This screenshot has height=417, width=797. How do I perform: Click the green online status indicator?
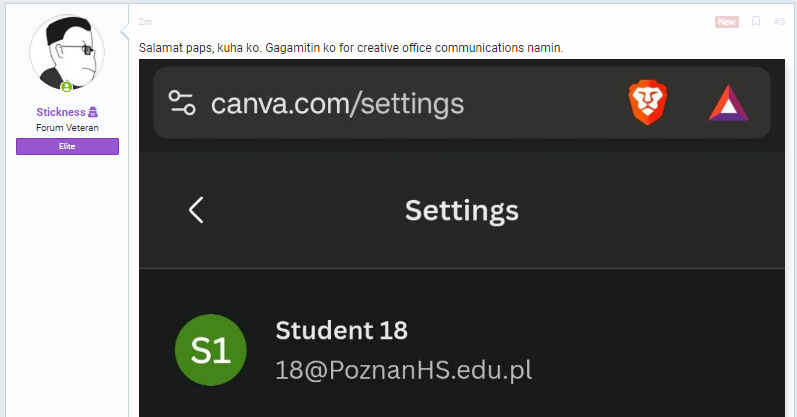click(66, 87)
